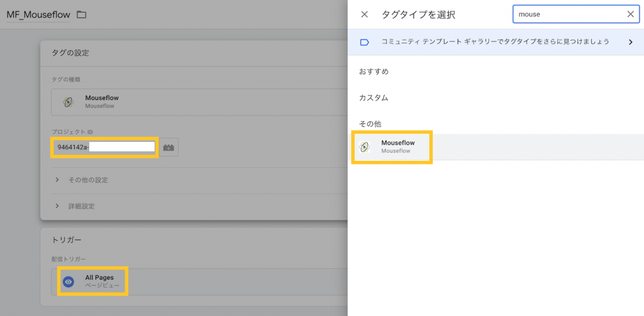
Task: Click the おすすめ category heading
Action: (x=374, y=72)
